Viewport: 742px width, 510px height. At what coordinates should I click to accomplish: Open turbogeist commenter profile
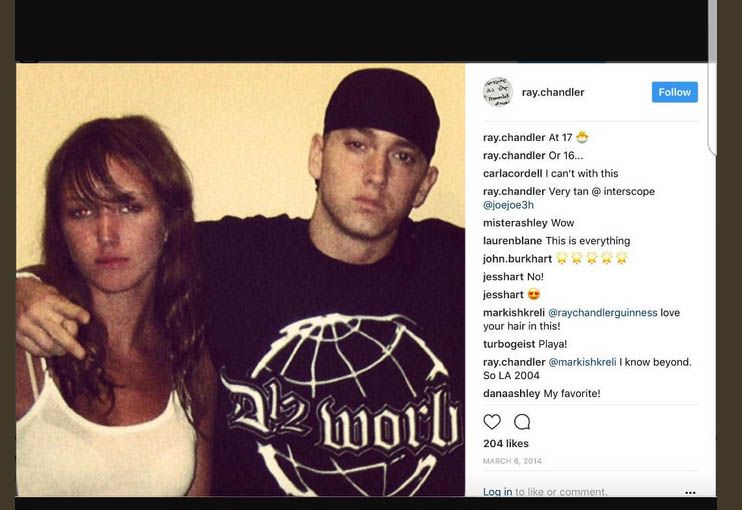(509, 344)
